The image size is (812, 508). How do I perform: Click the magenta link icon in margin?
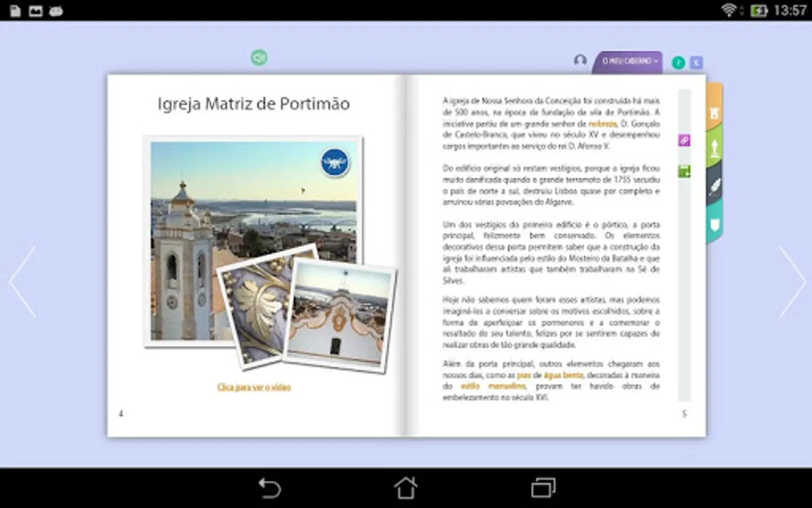point(684,140)
